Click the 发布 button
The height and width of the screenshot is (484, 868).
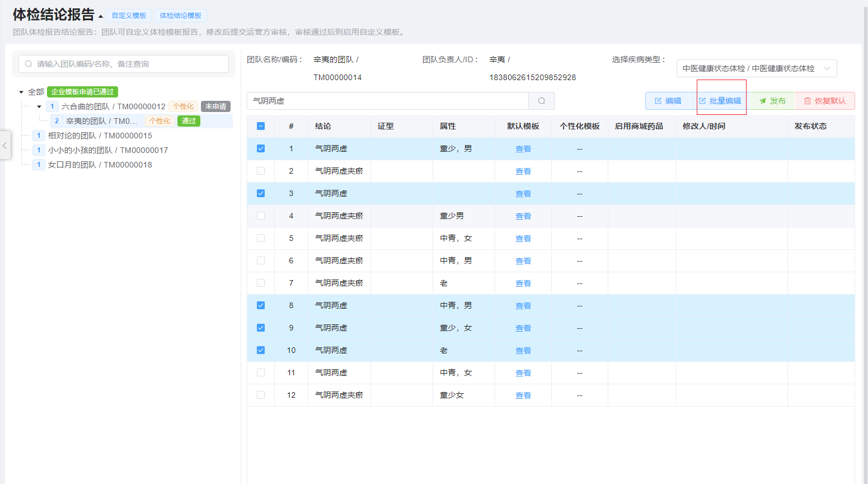click(772, 101)
